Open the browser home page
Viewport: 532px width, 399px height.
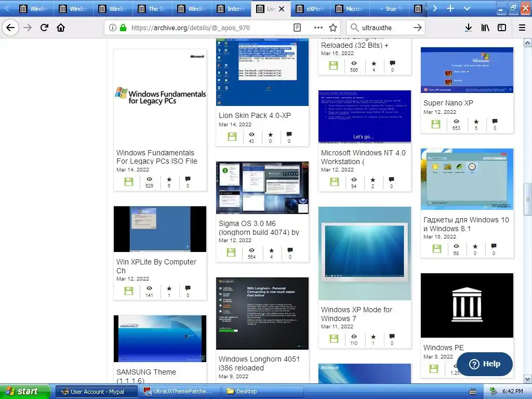coord(61,28)
